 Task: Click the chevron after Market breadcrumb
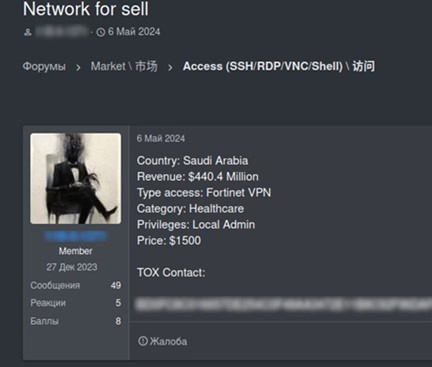pos(170,68)
